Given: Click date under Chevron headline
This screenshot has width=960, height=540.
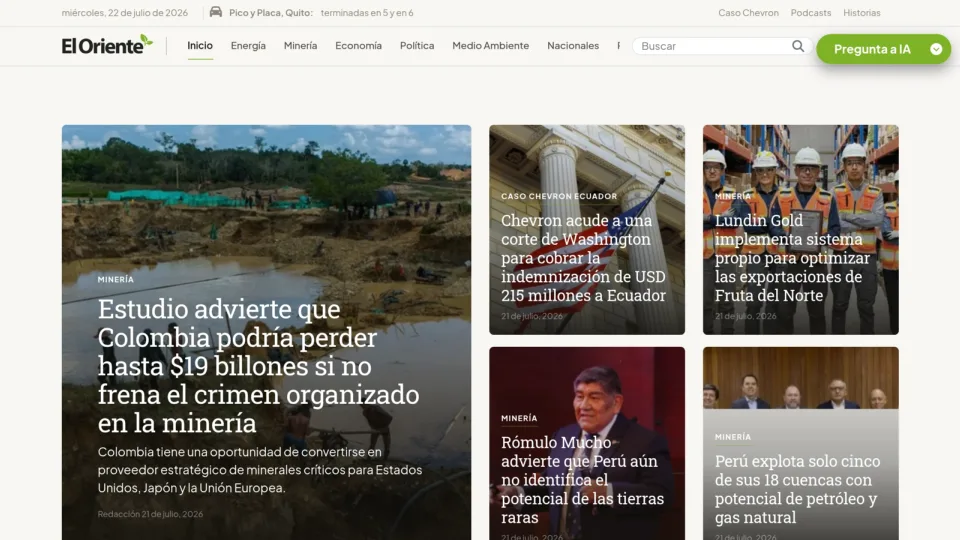Looking at the screenshot, I should (x=531, y=316).
